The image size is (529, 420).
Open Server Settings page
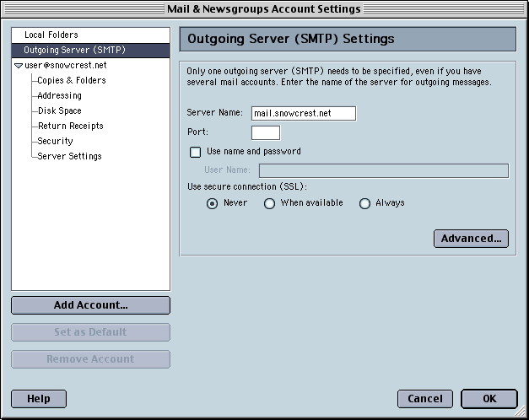tap(69, 156)
